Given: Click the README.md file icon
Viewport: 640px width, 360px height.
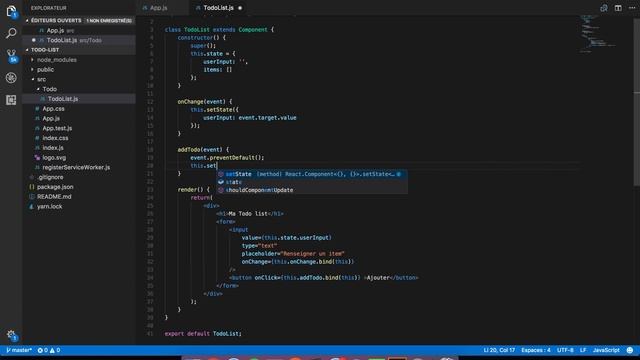Looking at the screenshot, I should [31, 197].
